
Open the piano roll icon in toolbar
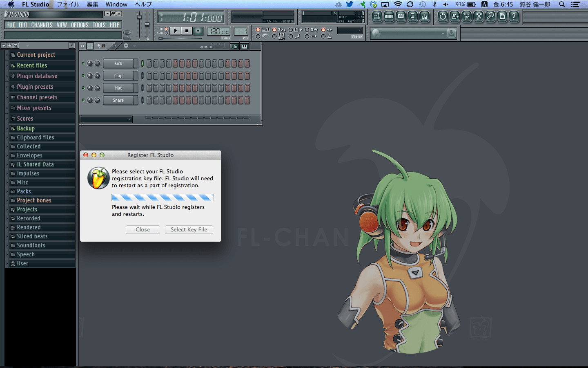click(x=401, y=16)
